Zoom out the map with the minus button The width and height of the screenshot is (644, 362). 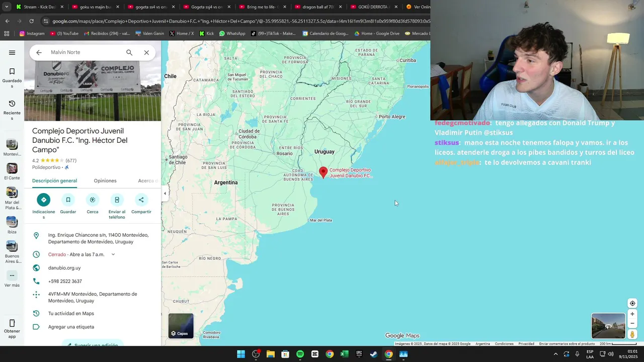632,323
